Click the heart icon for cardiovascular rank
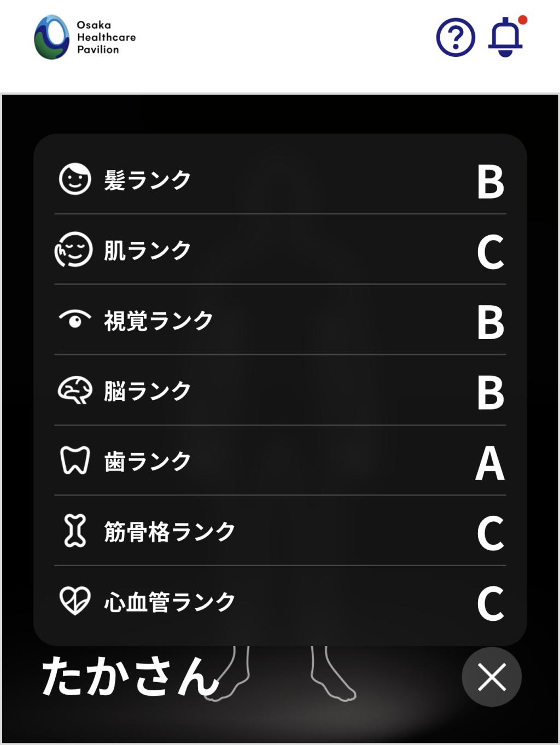Viewport: 560px width, 745px height. point(75,601)
